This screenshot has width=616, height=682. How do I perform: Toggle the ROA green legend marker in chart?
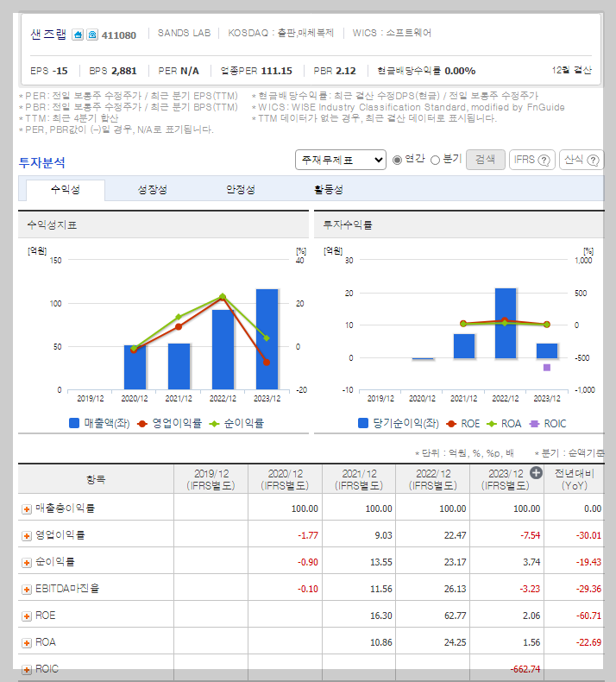(491, 424)
